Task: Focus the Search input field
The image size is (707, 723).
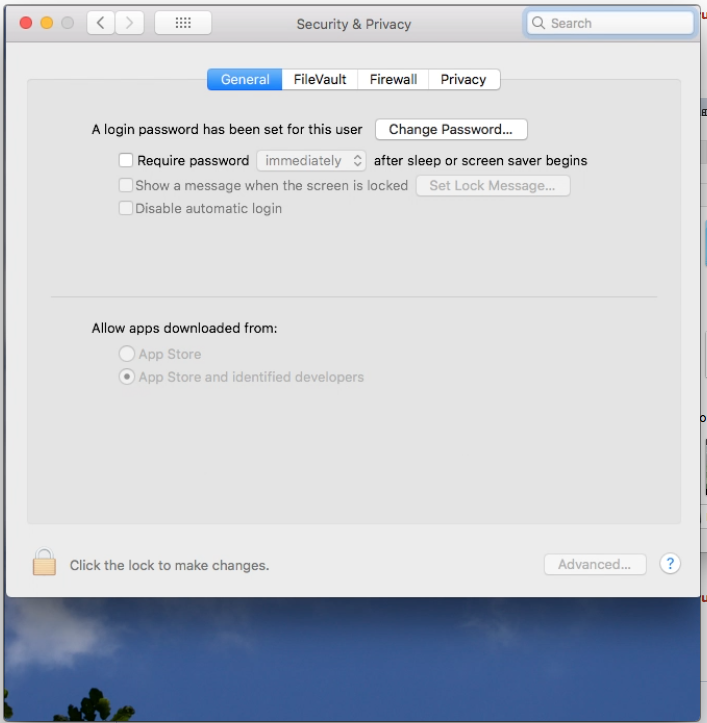Action: [610, 23]
